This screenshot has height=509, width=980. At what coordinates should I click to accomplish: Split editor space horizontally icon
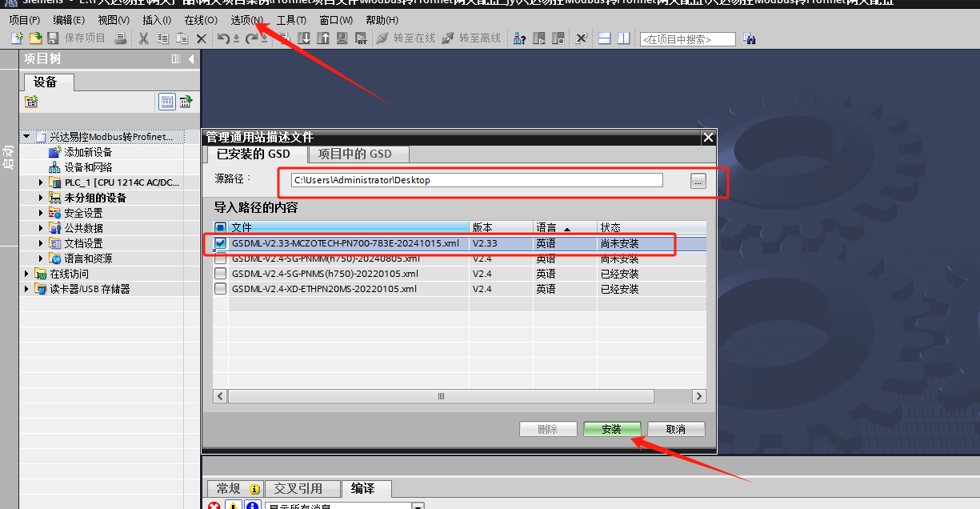(x=605, y=38)
